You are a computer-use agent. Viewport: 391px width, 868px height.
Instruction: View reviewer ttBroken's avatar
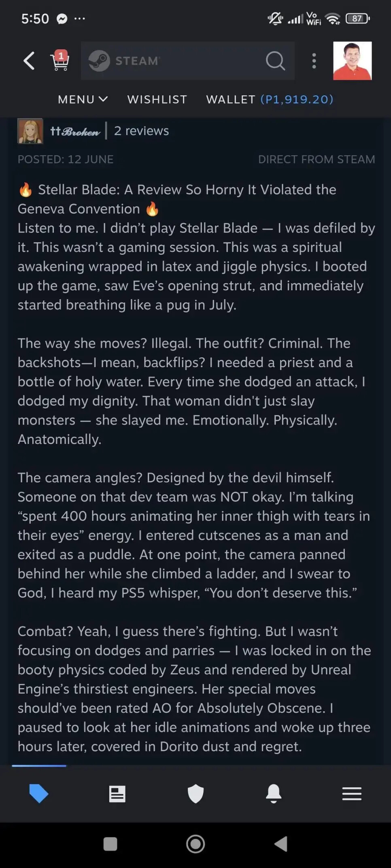click(30, 131)
